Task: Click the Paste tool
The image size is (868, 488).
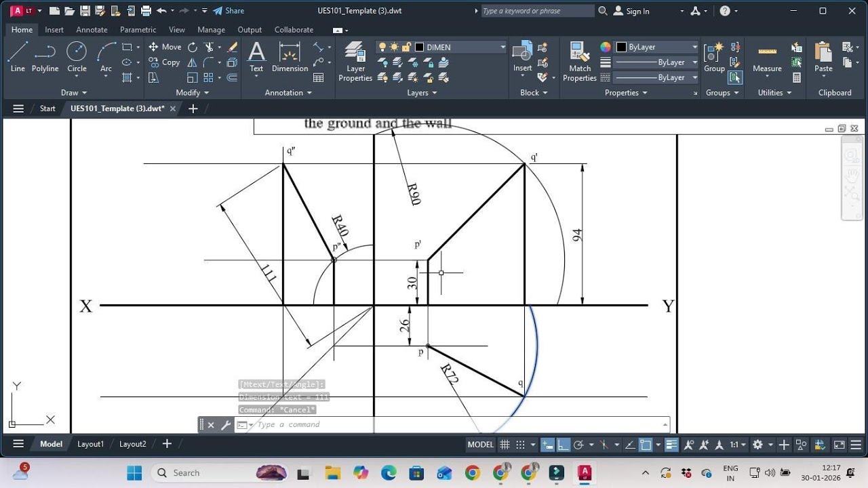Action: pos(823,57)
